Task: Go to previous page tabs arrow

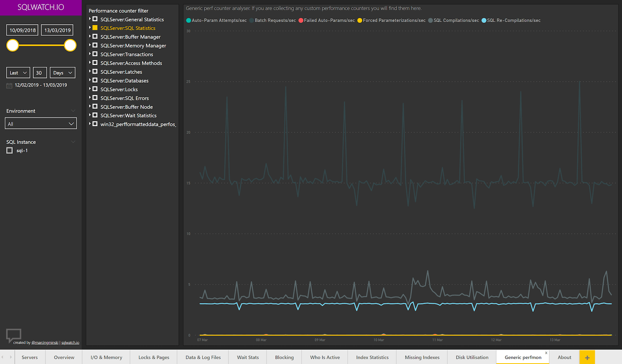Action: pos(2,357)
